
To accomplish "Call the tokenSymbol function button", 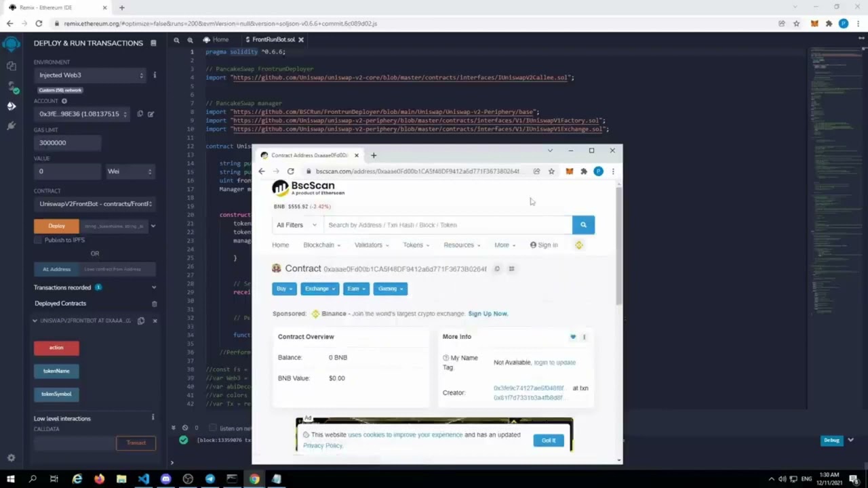I will [x=56, y=394].
